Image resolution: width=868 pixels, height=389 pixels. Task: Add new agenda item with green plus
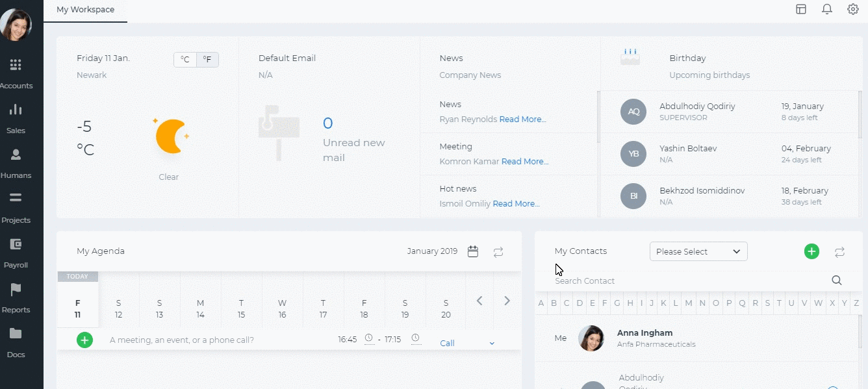(x=84, y=340)
